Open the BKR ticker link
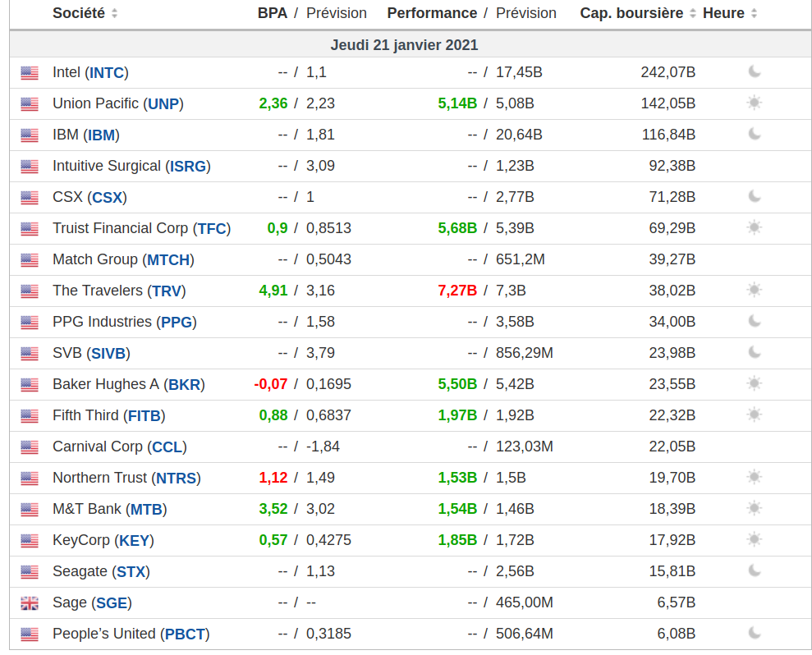This screenshot has width=812, height=655. tap(184, 384)
